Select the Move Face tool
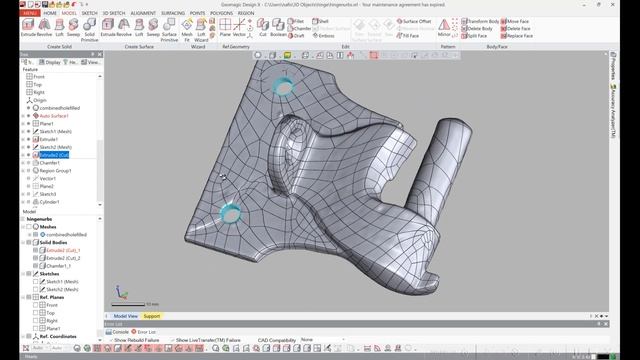640x360 pixels. 515,21
